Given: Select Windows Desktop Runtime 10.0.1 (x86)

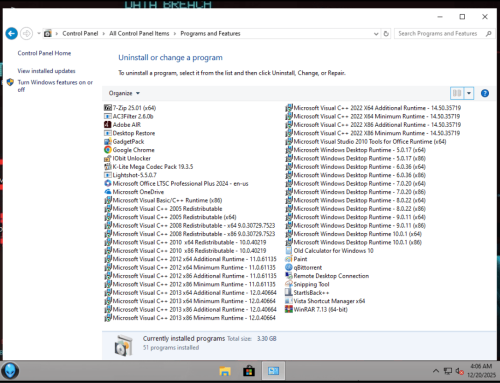Looking at the screenshot, I should pyautogui.click(x=354, y=242).
